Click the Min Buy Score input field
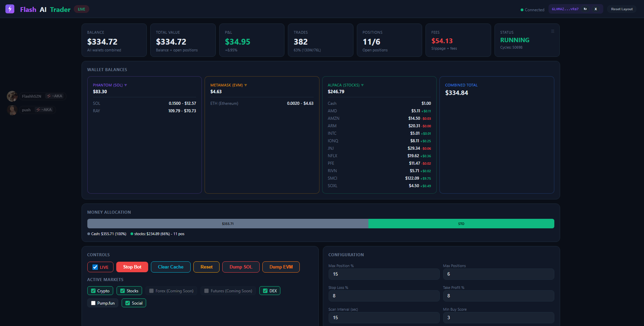This screenshot has width=644, height=326. tap(499, 317)
